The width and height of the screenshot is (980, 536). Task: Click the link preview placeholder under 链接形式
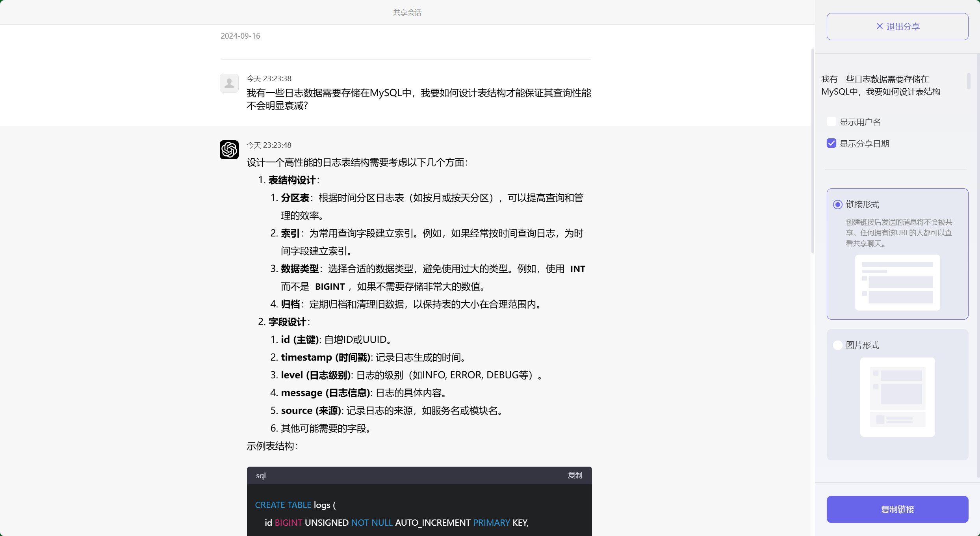coord(897,282)
